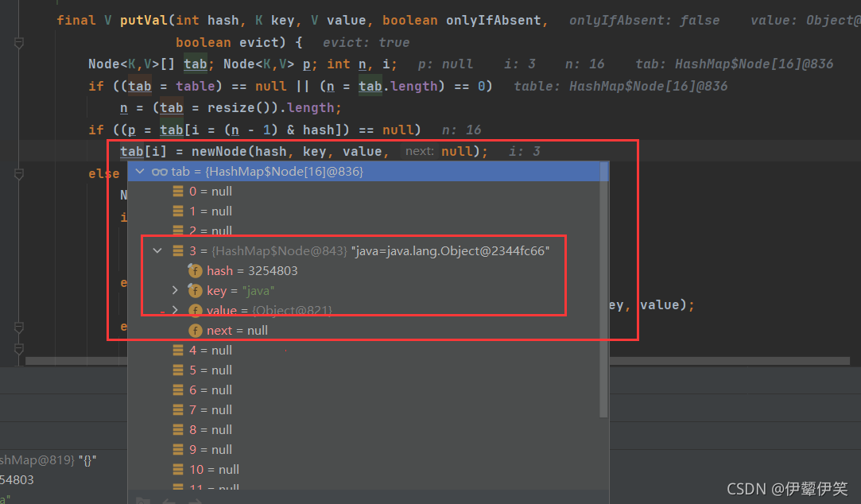Click the array element icon for index 10
This screenshot has height=504, width=861.
coord(178,469)
